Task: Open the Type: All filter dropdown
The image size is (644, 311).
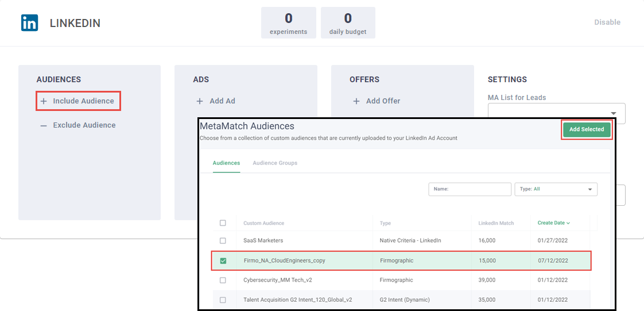Action: click(556, 189)
